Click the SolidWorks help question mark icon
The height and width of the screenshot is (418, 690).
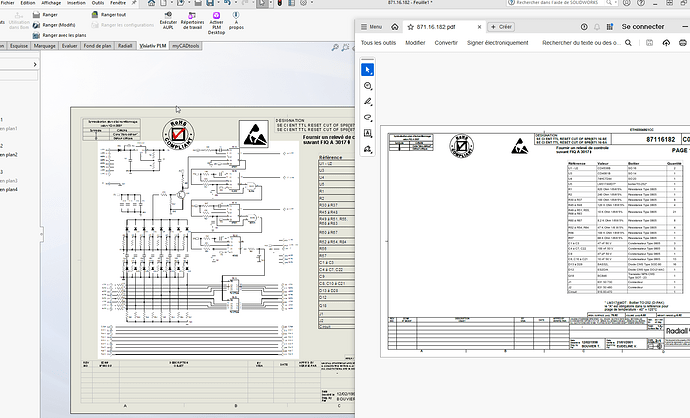[x=641, y=3]
